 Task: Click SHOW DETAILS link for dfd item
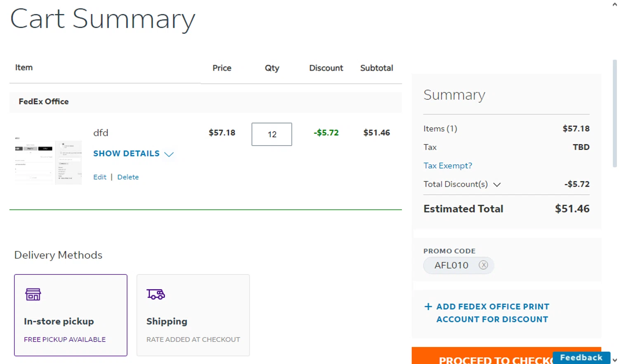coord(126,154)
